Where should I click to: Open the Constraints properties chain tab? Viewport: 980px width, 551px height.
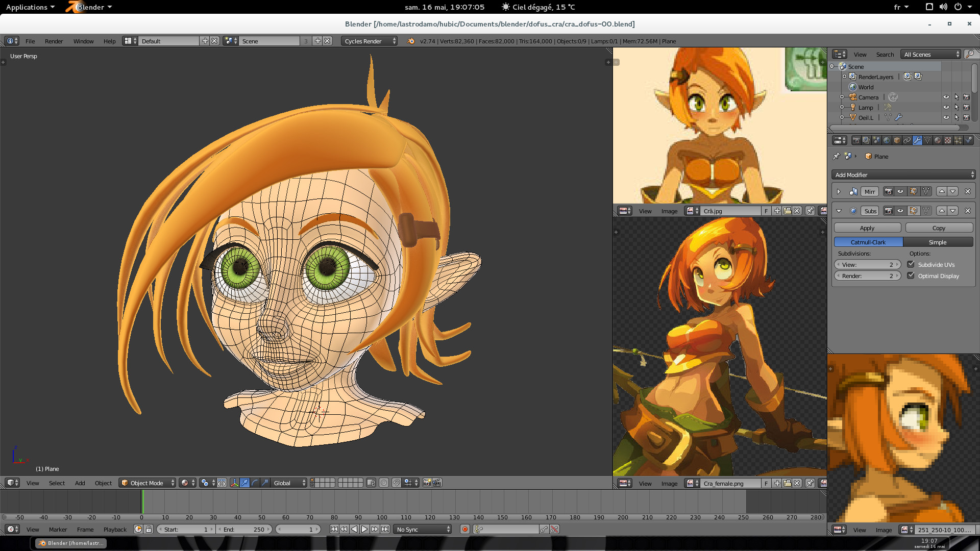907,140
